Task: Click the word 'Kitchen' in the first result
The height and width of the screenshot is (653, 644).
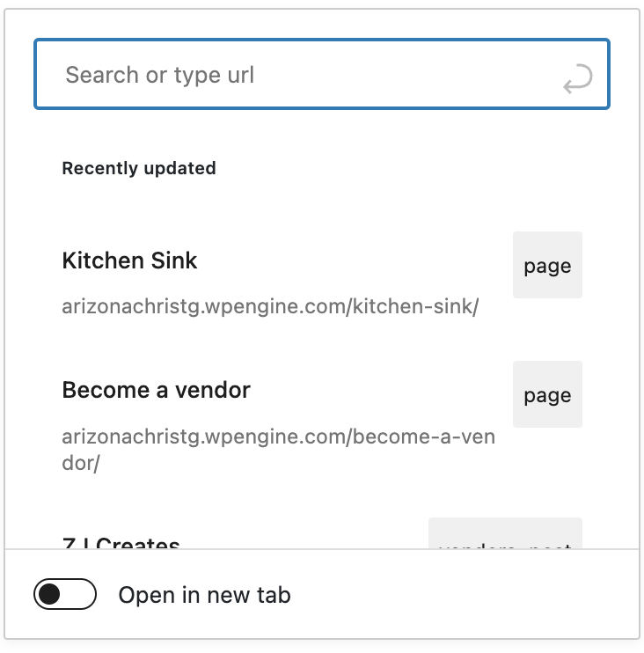Action: tap(99, 260)
